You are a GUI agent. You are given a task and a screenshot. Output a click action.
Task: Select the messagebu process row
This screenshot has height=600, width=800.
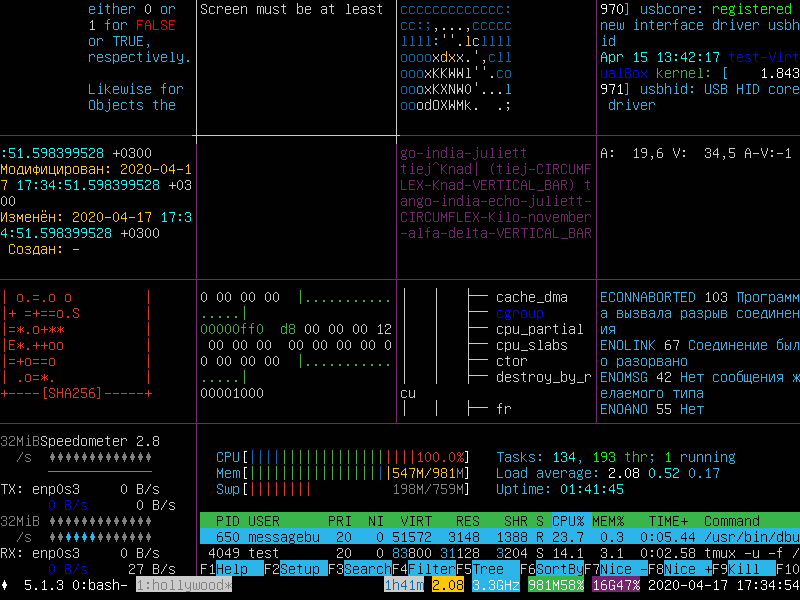tap(500, 537)
